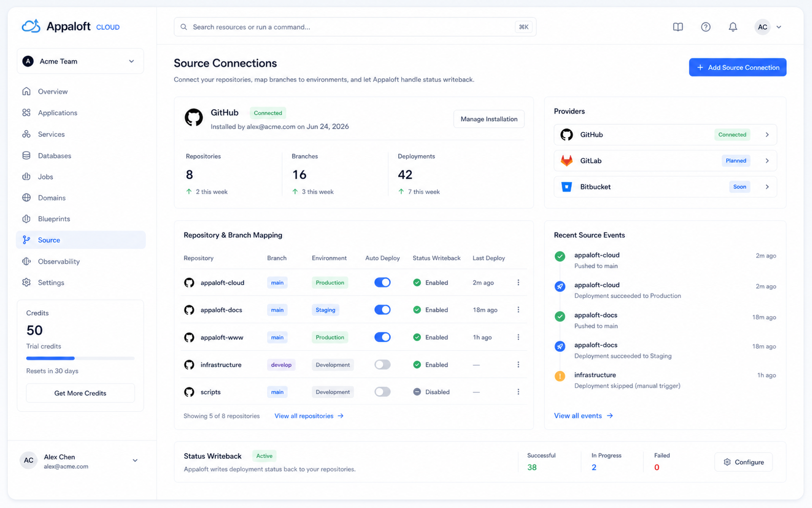Click green check for appaloft-cloud push event
This screenshot has width=812, height=508.
coord(560,256)
